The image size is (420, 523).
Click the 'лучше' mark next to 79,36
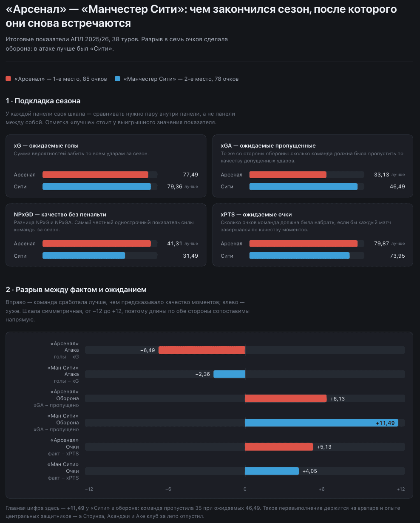click(x=191, y=187)
